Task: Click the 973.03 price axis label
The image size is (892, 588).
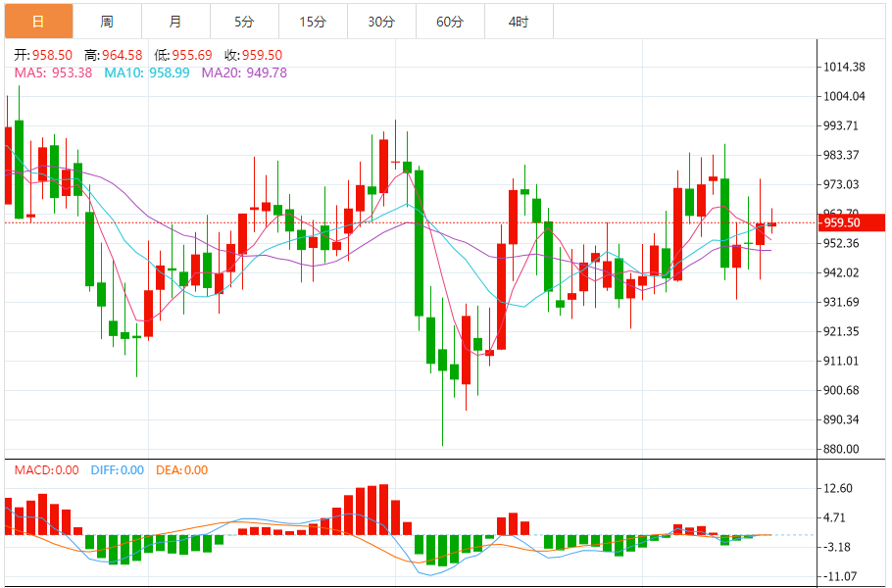Action: tap(841, 184)
